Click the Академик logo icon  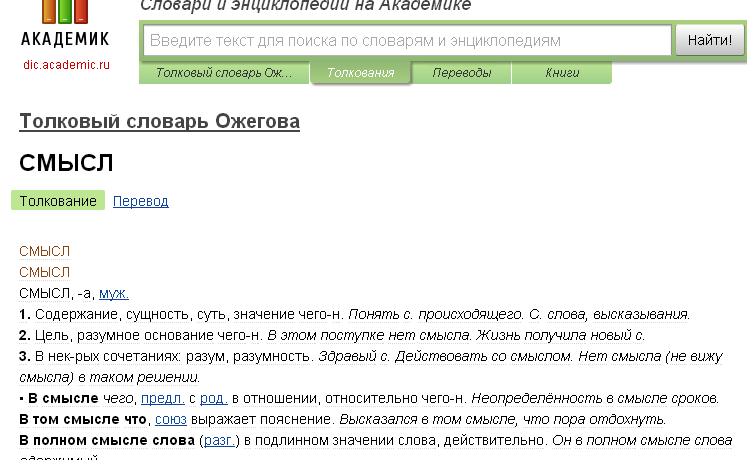click(65, 11)
